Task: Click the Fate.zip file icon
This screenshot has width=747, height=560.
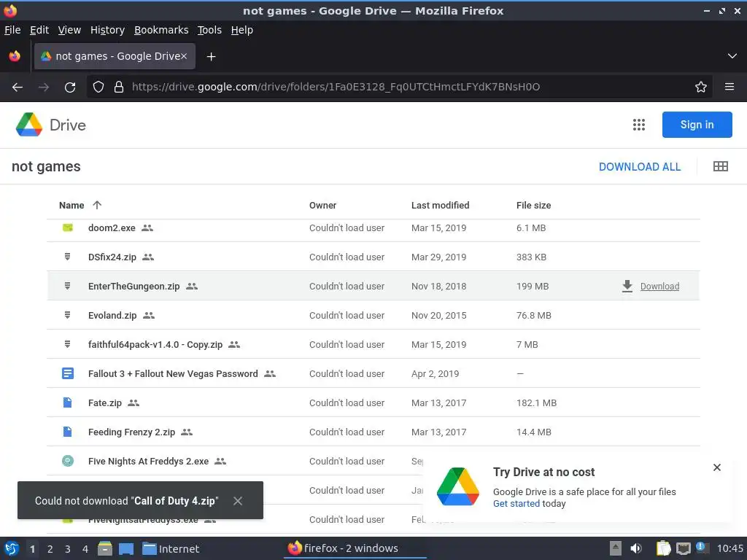Action: coord(68,402)
